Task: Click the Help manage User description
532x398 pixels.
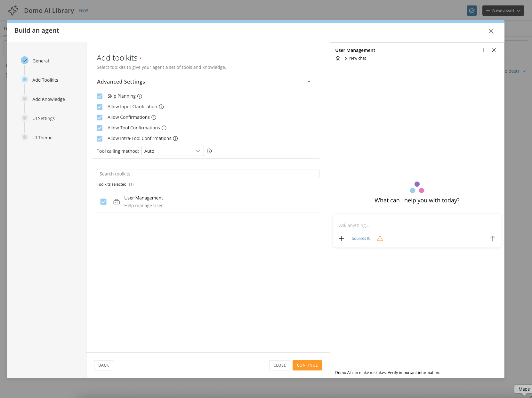Action: pos(143,206)
